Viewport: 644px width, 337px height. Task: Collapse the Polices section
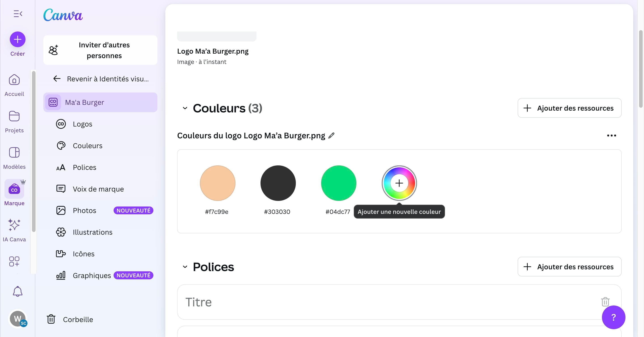(185, 267)
